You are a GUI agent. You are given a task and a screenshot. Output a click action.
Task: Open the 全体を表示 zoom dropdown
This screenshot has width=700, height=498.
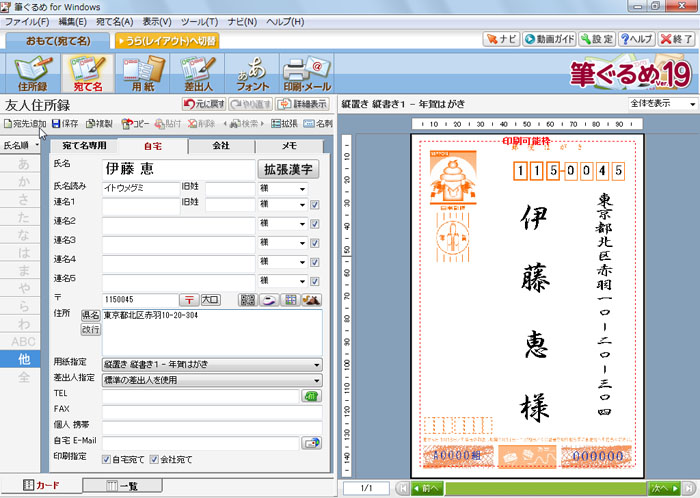pos(691,103)
